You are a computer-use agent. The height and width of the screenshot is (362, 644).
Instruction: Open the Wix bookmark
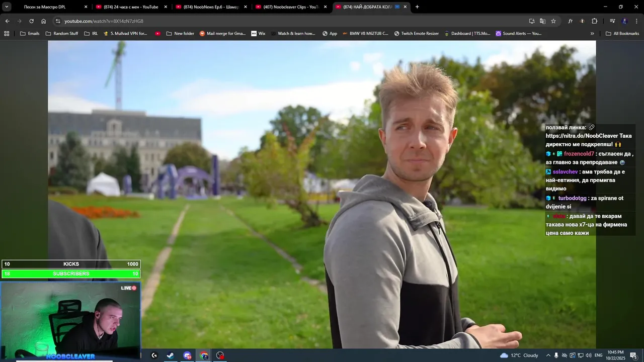258,34
